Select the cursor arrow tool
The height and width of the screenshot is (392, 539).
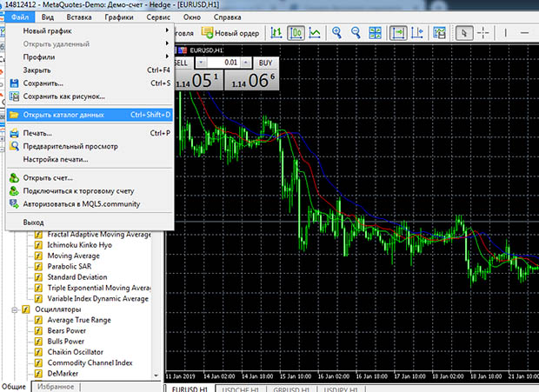coord(464,33)
